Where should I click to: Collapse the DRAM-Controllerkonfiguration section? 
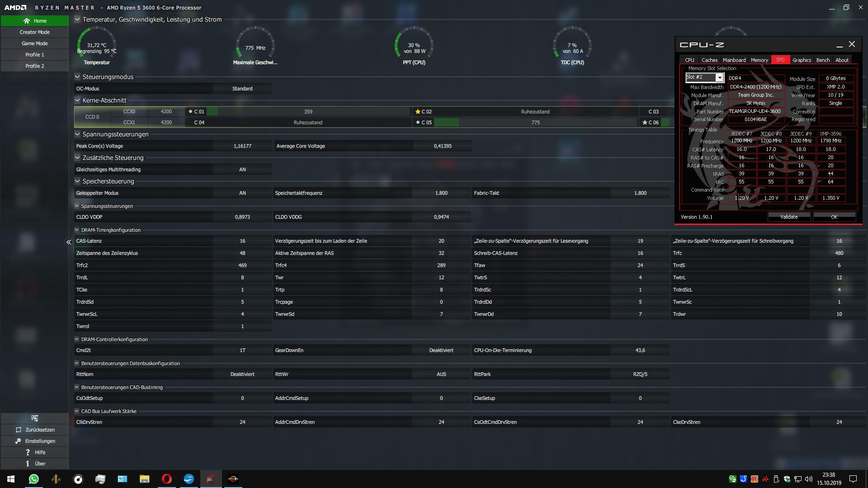77,339
